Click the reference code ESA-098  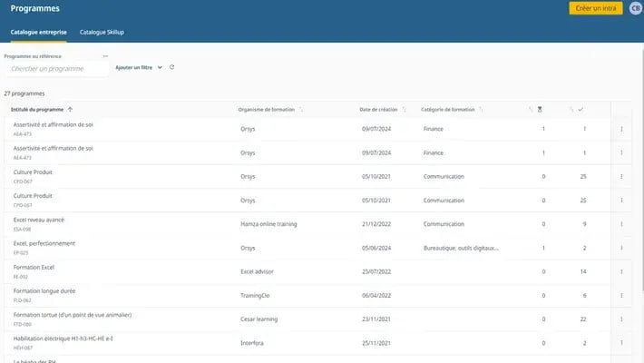(x=22, y=230)
